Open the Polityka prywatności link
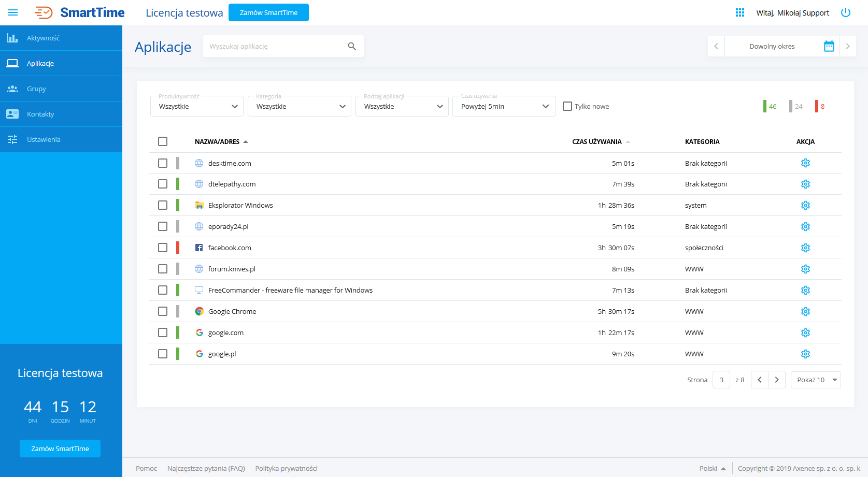 (286, 468)
